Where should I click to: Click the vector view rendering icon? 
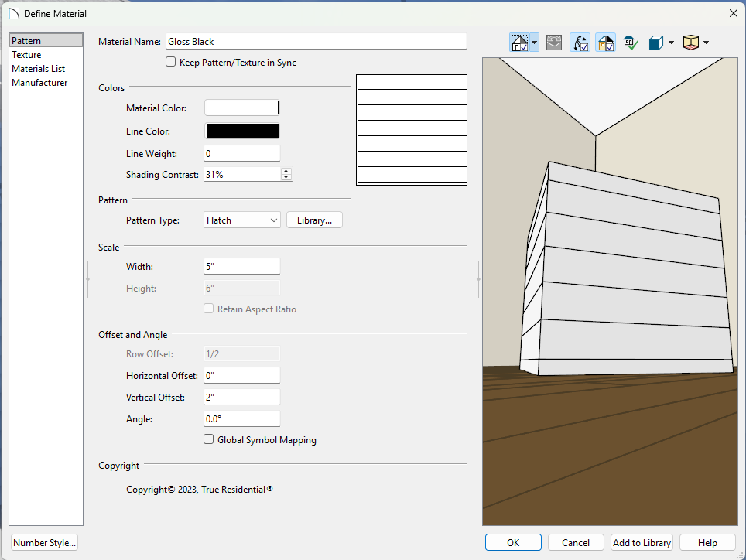tap(519, 43)
